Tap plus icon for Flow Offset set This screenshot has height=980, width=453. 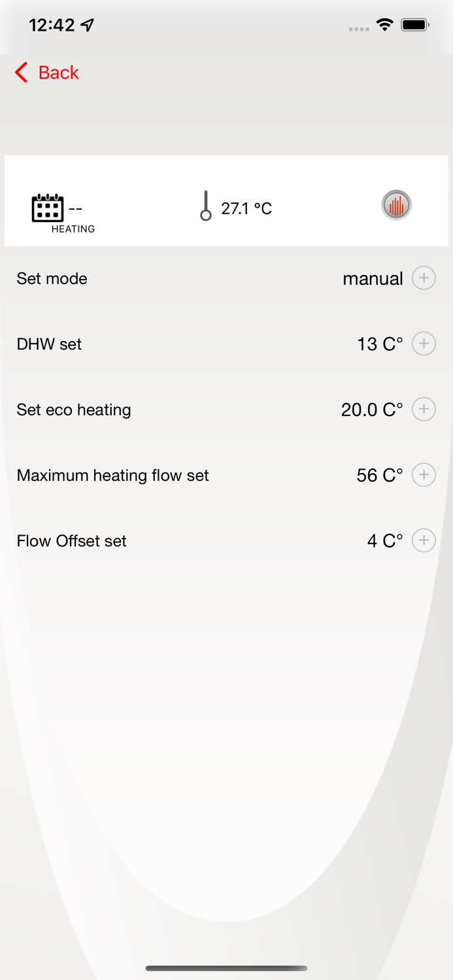coord(424,541)
